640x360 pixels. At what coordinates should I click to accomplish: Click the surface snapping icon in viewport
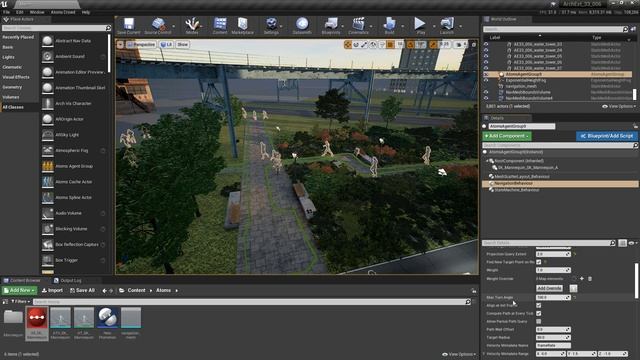point(382,44)
